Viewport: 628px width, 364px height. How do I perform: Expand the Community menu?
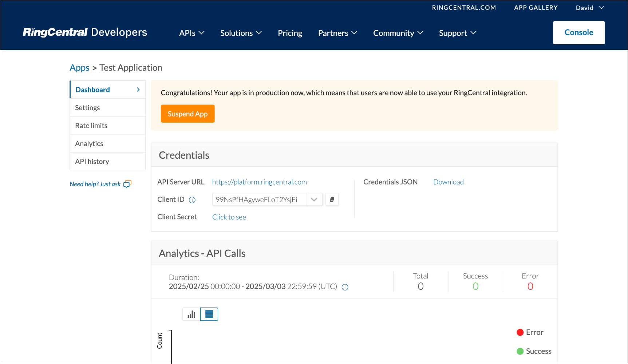coord(398,33)
